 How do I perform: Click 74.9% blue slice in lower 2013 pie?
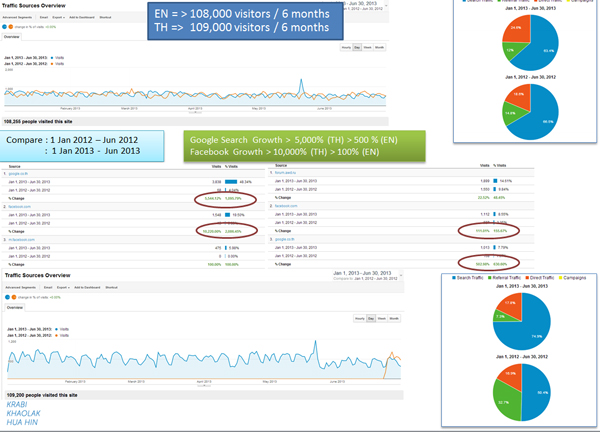[532, 329]
